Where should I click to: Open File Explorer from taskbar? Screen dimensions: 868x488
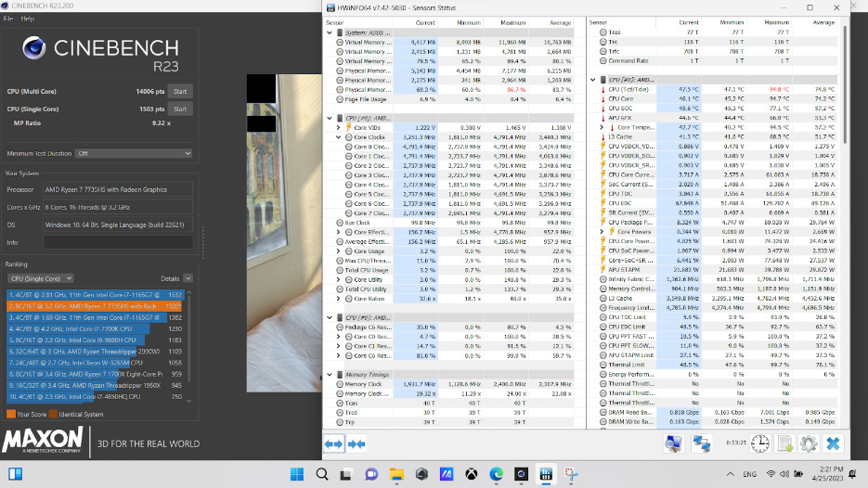pos(396,474)
